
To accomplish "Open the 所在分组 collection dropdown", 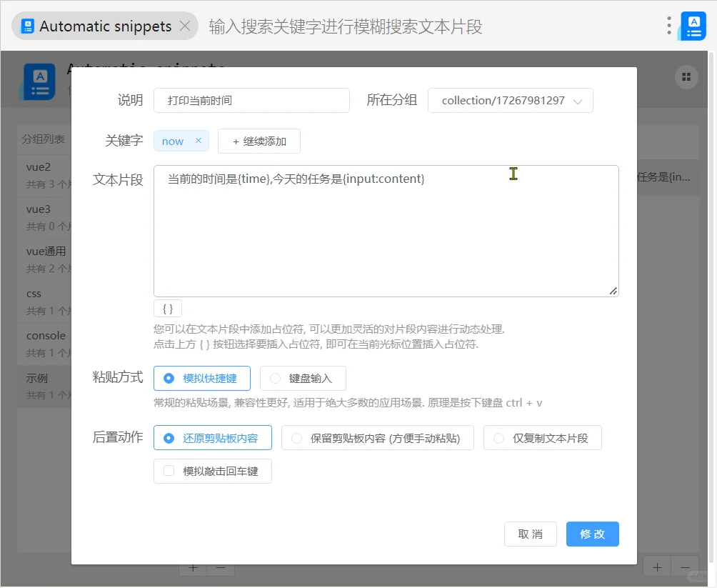I will [510, 100].
